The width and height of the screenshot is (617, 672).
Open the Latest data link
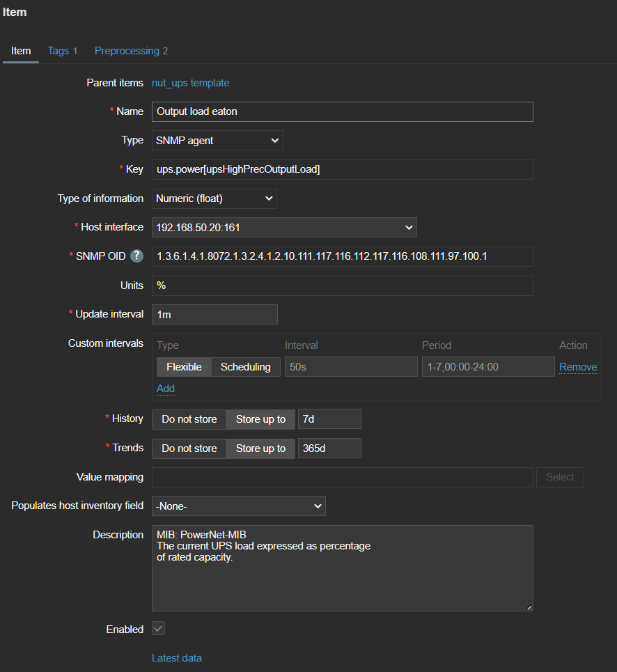[x=177, y=658]
